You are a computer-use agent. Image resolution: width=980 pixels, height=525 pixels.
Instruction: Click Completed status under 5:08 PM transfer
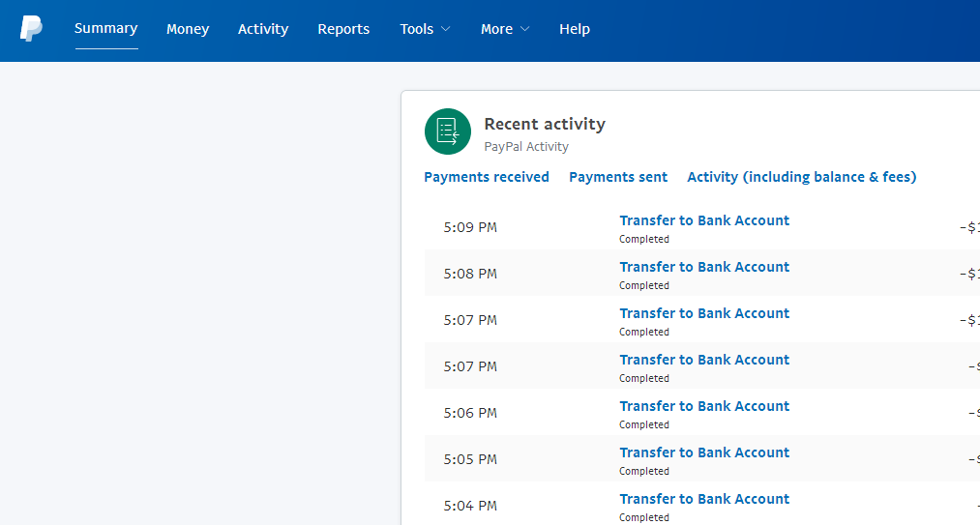(643, 285)
